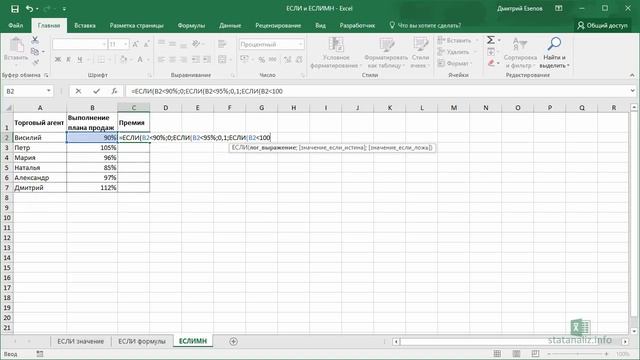The width and height of the screenshot is (640, 360).
Task: Switch to sheet ЕСЛИ значение
Action: (80, 341)
